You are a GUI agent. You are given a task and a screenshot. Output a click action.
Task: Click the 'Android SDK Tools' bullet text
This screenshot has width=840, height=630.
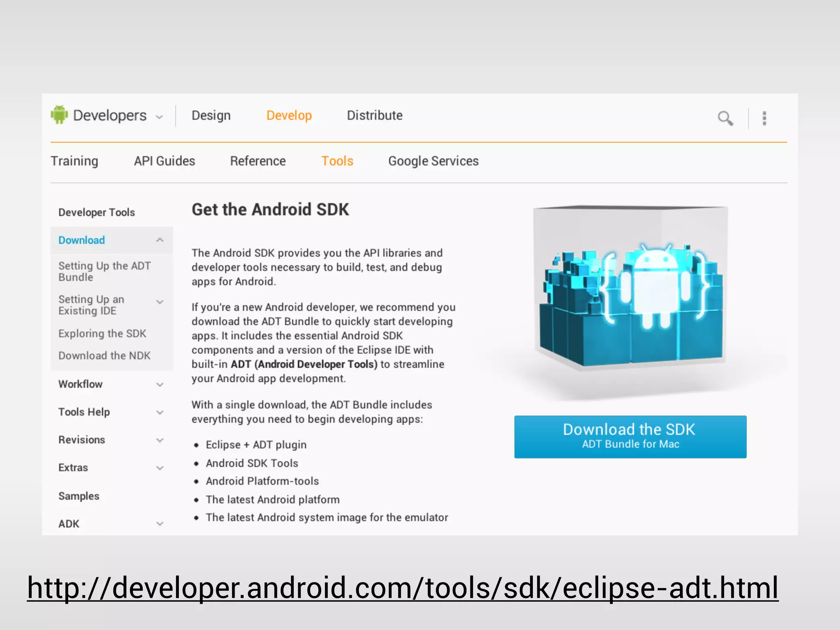[x=252, y=463]
